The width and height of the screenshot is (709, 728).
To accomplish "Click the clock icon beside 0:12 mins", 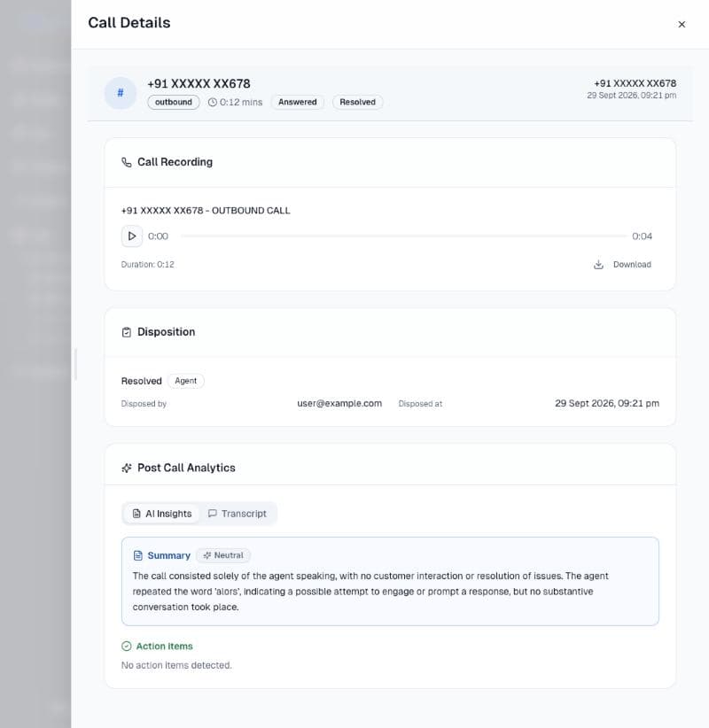I will (213, 102).
